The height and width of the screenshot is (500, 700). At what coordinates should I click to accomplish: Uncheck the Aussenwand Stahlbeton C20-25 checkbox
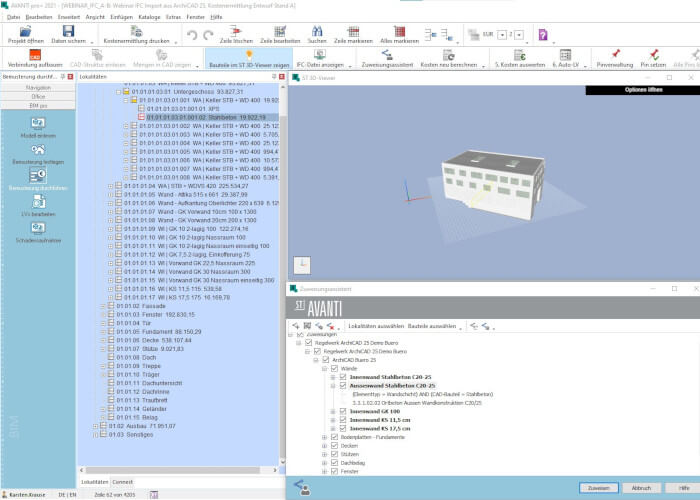tap(343, 385)
